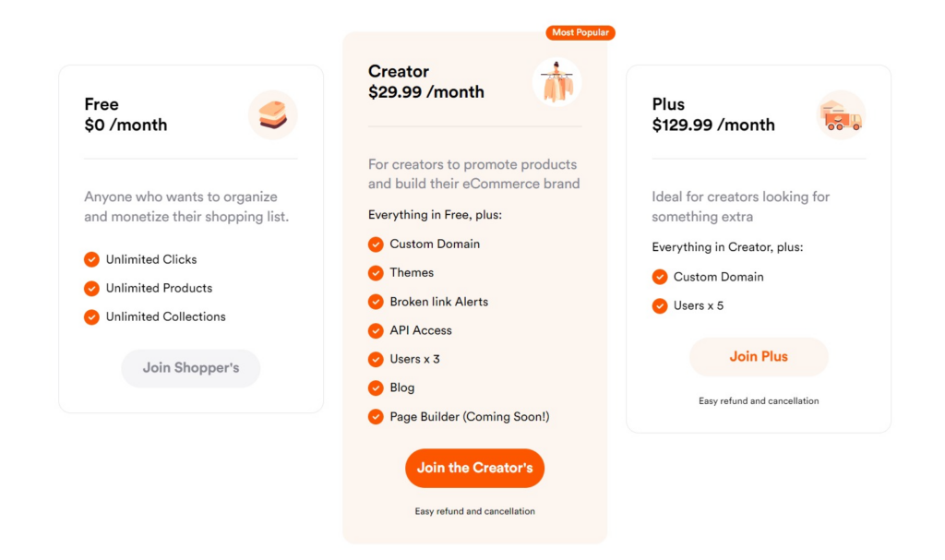Click the Free $0 /month heading
Screen dimensions: 945x560
point(126,115)
